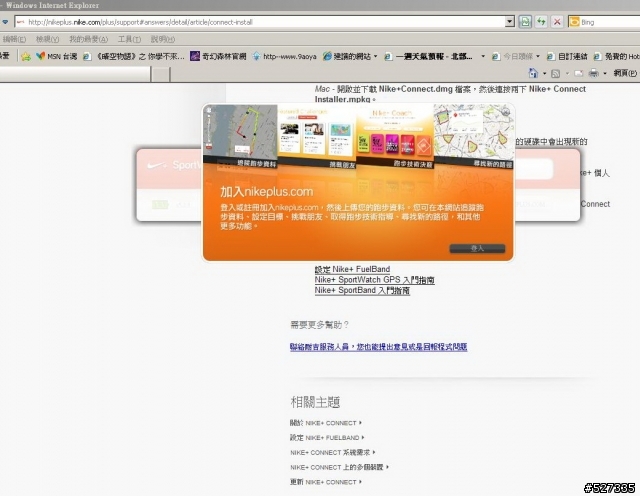Click the 加入nikeplus.com heading
This screenshot has width=640, height=496.
click(x=267, y=191)
